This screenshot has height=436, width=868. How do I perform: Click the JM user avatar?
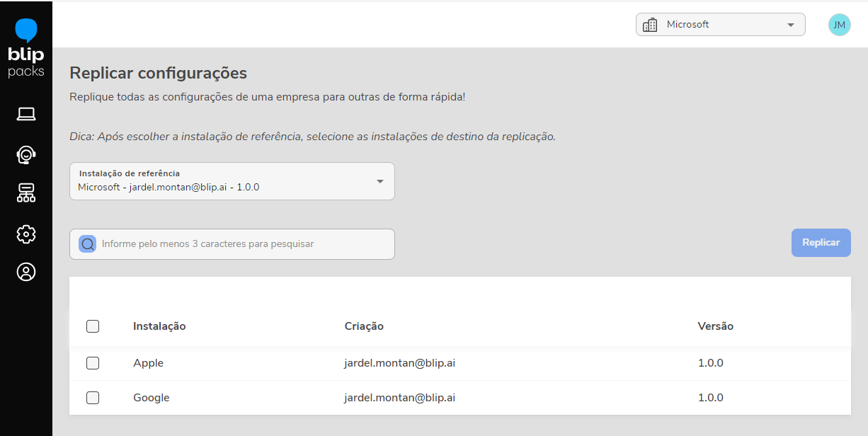839,25
